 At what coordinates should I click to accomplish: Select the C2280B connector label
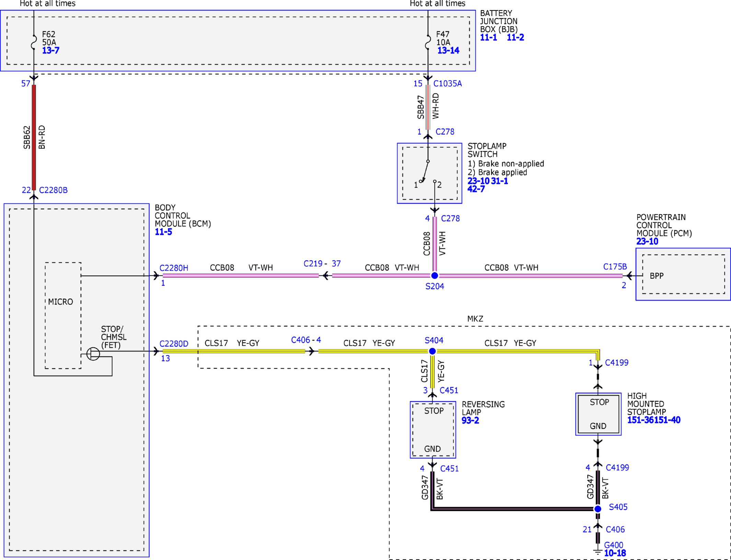53,190
